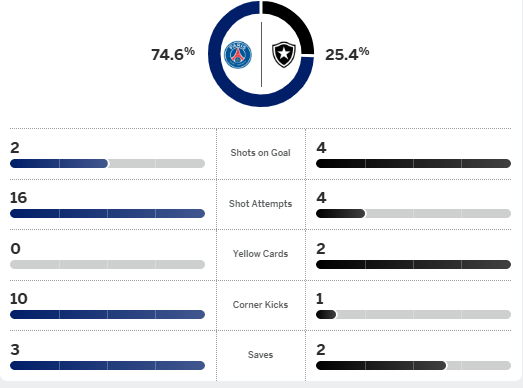The image size is (523, 388).
Task: Select the 25.4% possession figure
Action: [347, 54]
